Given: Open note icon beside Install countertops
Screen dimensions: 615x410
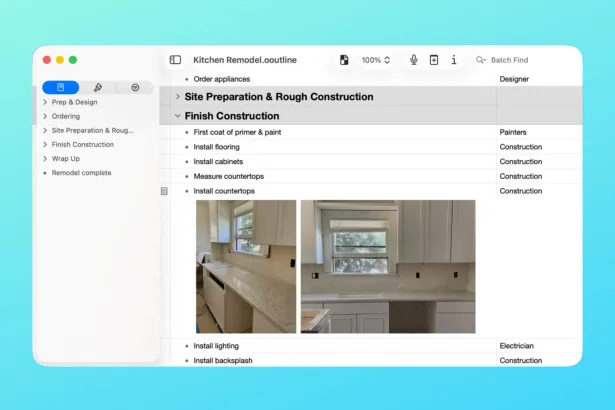Looking at the screenshot, I should (x=164, y=191).
